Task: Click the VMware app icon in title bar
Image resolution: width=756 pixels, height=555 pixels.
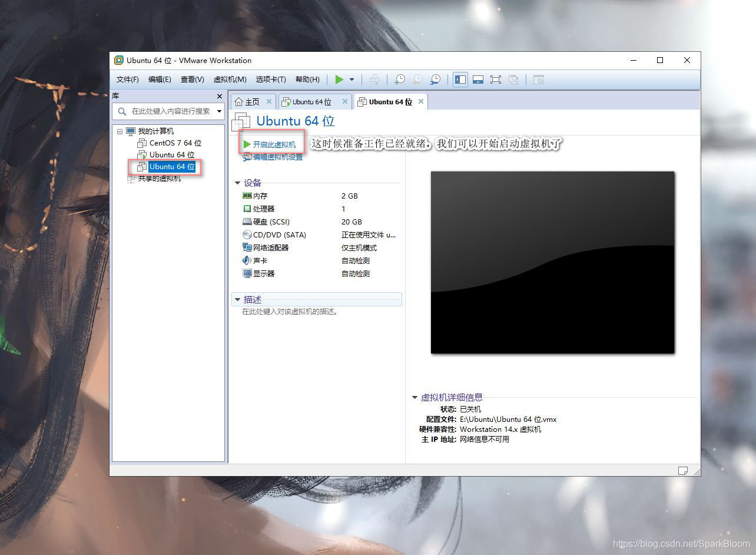Action: tap(119, 60)
